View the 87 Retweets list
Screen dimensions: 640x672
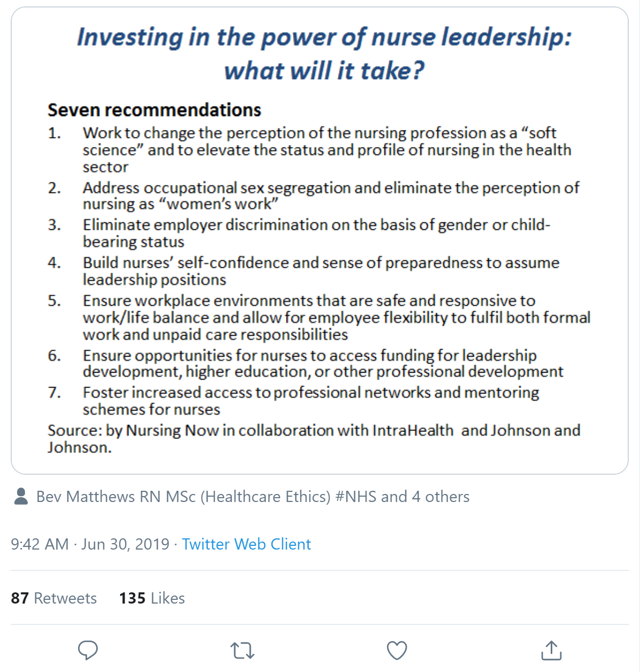(53, 598)
